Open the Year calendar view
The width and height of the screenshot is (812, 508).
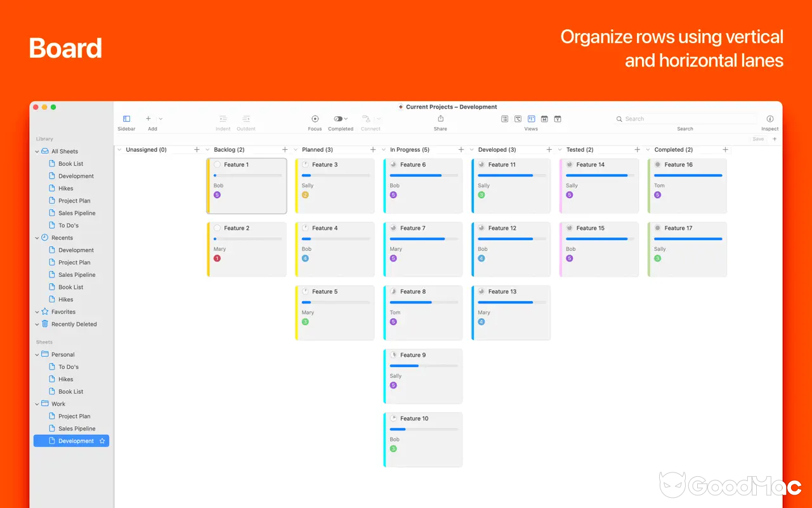(x=558, y=119)
